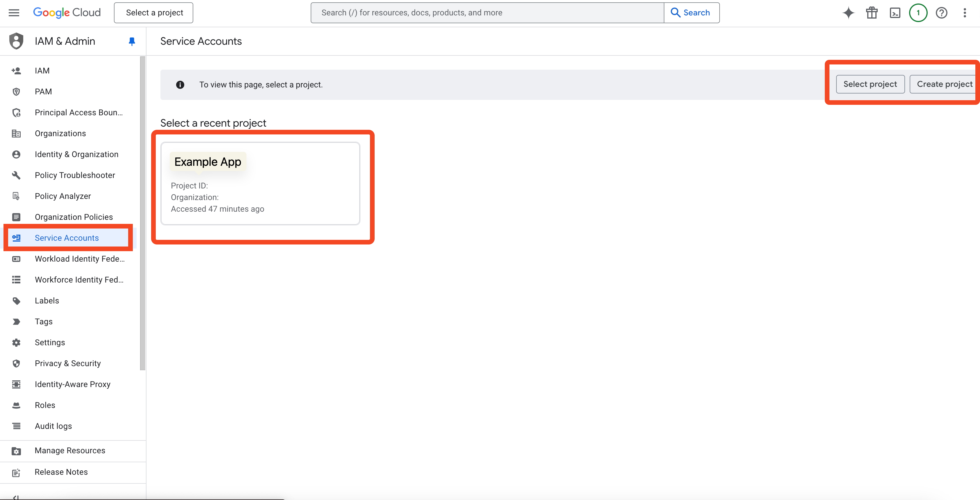
Task: Click the Organizations building icon
Action: coord(16,133)
